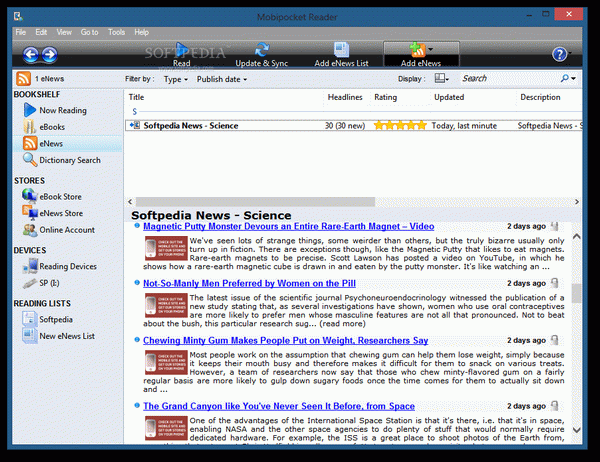Click the Add eNews toolbar icon

(417, 50)
